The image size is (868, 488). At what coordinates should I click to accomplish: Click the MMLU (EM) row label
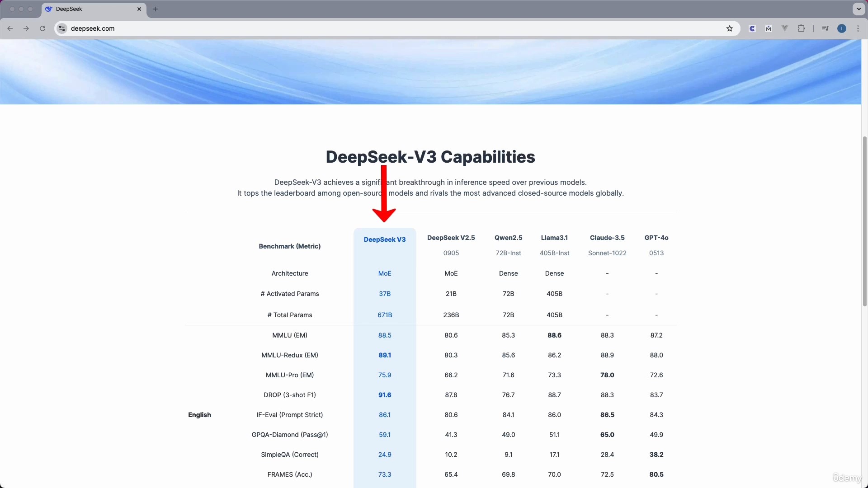pyautogui.click(x=290, y=335)
